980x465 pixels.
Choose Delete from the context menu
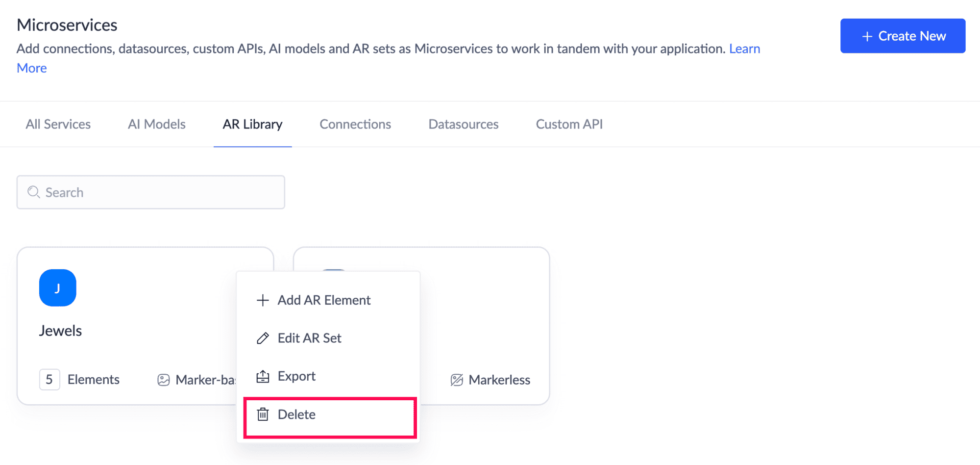point(296,415)
